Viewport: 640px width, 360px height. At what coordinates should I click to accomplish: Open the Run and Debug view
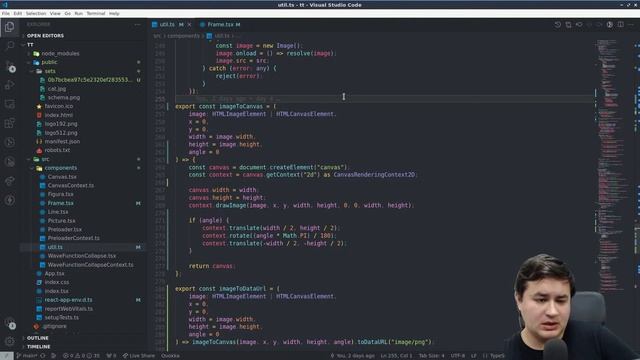[x=9, y=85]
